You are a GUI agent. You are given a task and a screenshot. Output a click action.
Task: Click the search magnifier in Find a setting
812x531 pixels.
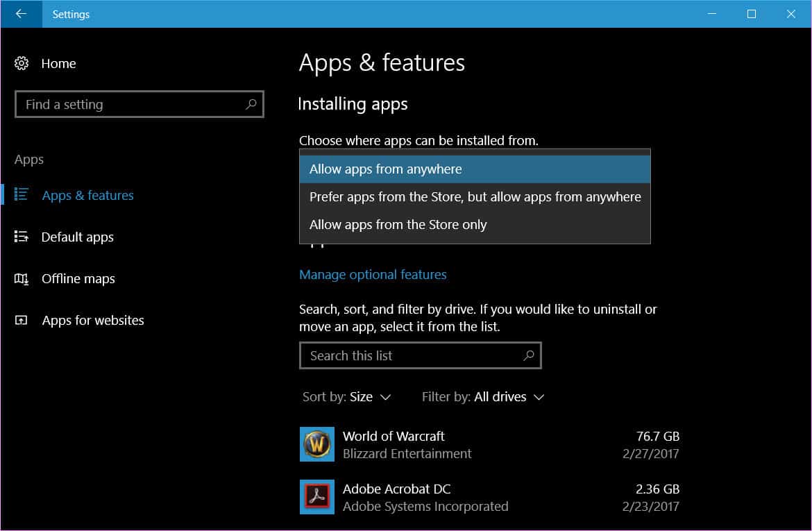click(x=251, y=104)
